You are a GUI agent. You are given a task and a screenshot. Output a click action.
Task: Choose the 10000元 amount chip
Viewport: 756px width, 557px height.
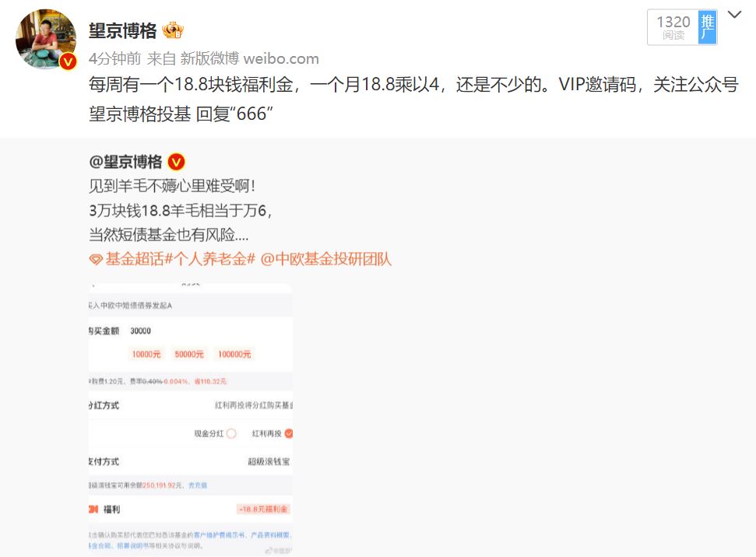click(x=146, y=354)
